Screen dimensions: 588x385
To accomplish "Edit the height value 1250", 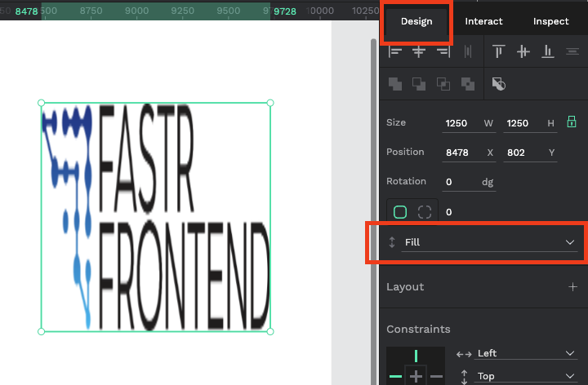I will (530, 124).
